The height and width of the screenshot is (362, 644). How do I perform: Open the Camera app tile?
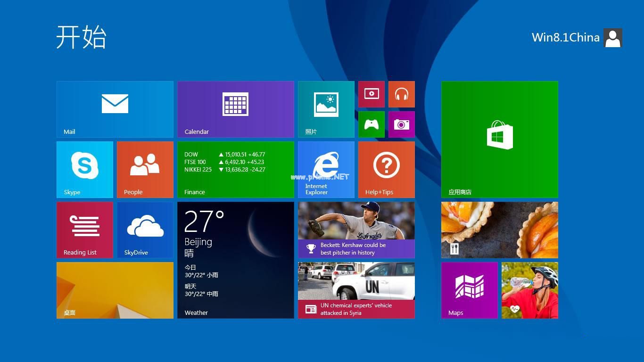pos(402,124)
